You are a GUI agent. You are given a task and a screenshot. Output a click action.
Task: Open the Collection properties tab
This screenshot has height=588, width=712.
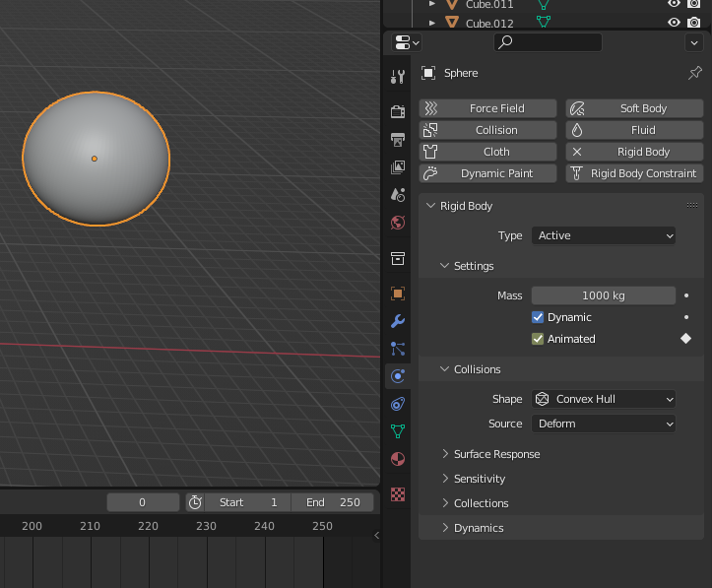tap(398, 258)
